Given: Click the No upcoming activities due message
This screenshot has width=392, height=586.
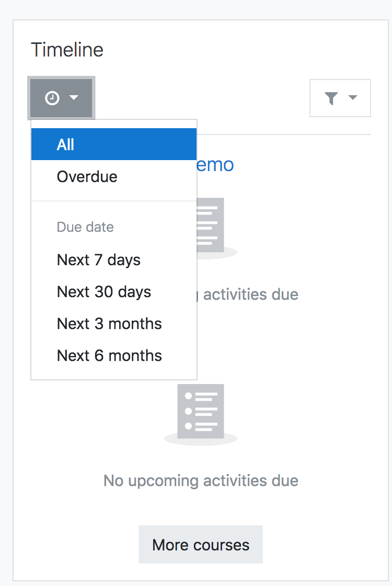Looking at the screenshot, I should (x=201, y=481).
